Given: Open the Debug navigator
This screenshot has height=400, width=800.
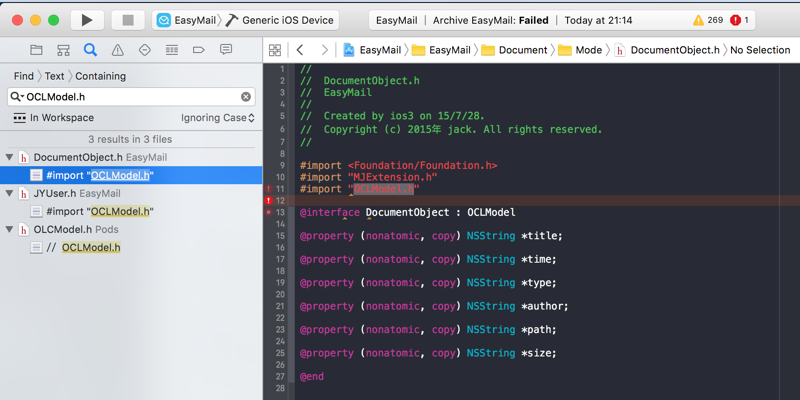Looking at the screenshot, I should tap(172, 49).
